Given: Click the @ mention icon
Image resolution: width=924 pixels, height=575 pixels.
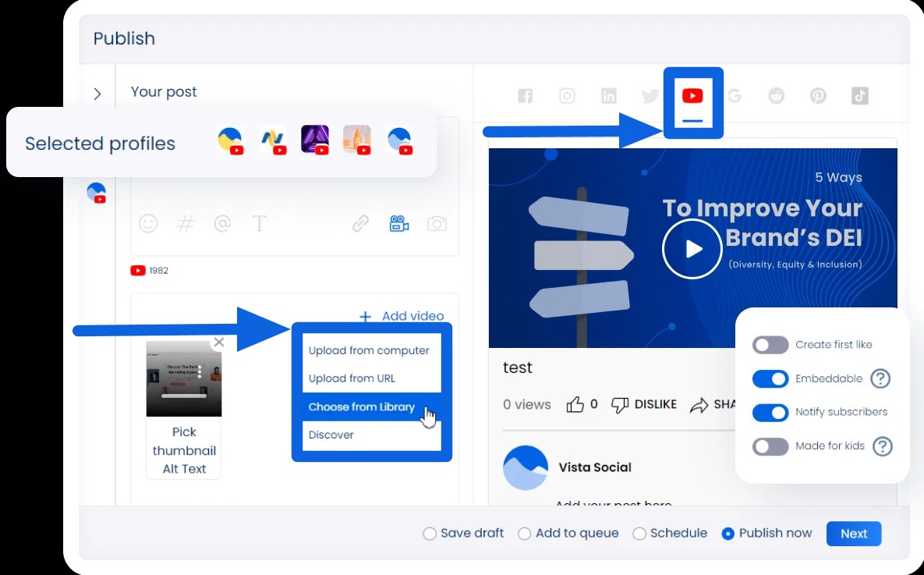Looking at the screenshot, I should point(222,224).
